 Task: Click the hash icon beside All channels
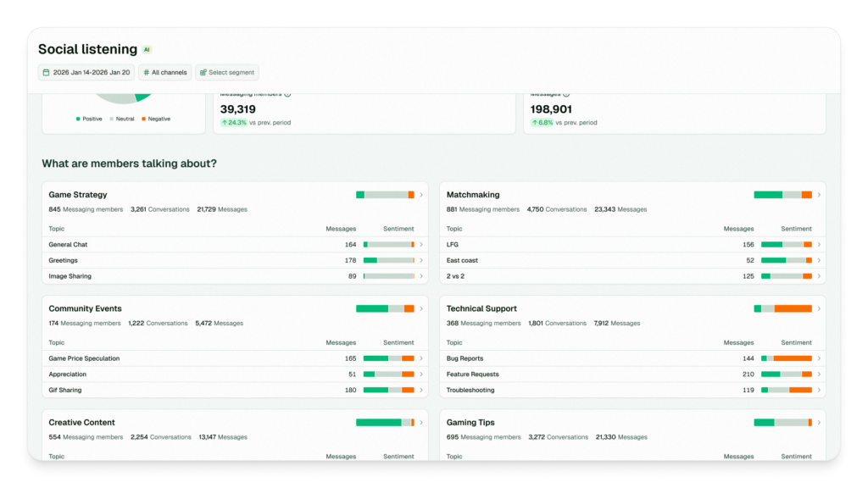click(147, 73)
